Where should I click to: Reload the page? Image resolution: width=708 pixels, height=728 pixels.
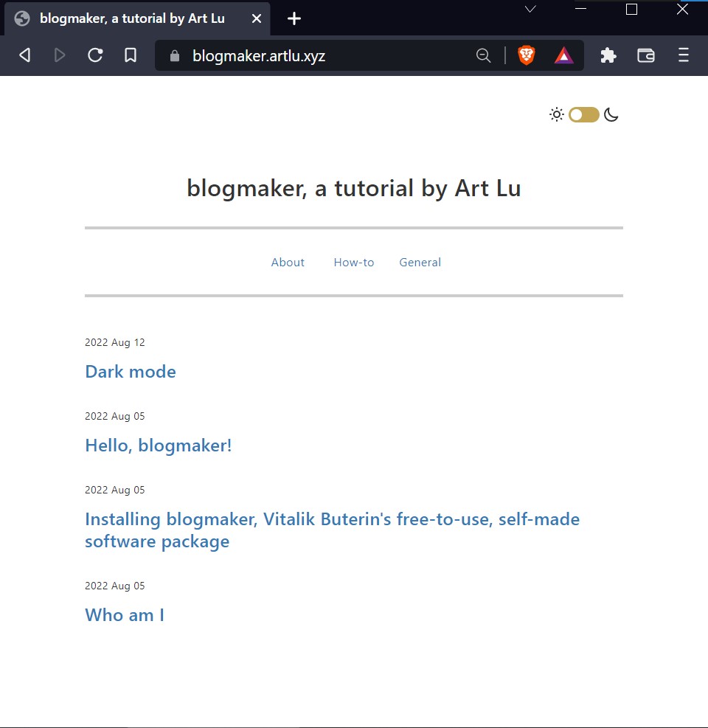[95, 55]
